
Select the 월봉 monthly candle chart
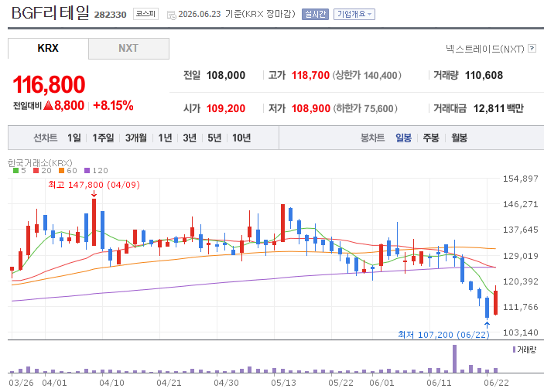[459, 138]
